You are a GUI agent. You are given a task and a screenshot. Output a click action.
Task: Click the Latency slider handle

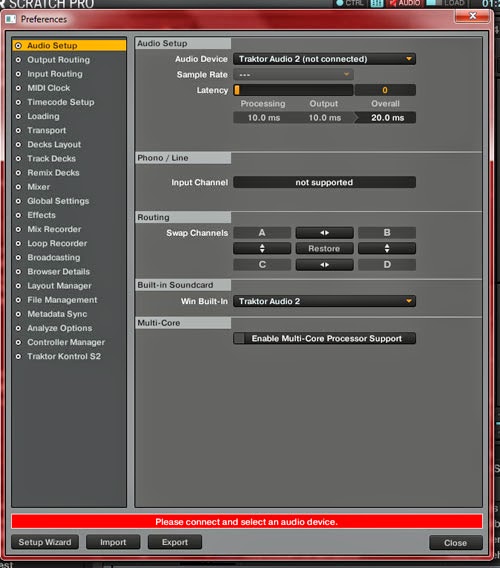(237, 90)
